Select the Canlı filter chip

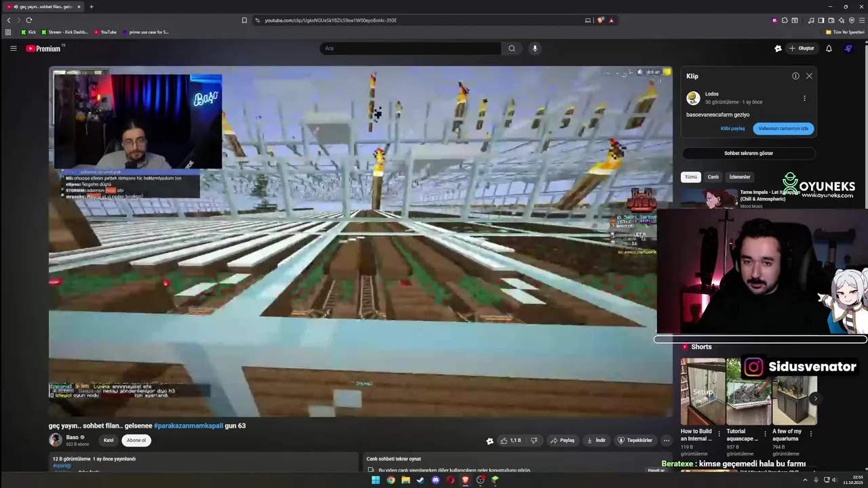coord(713,177)
